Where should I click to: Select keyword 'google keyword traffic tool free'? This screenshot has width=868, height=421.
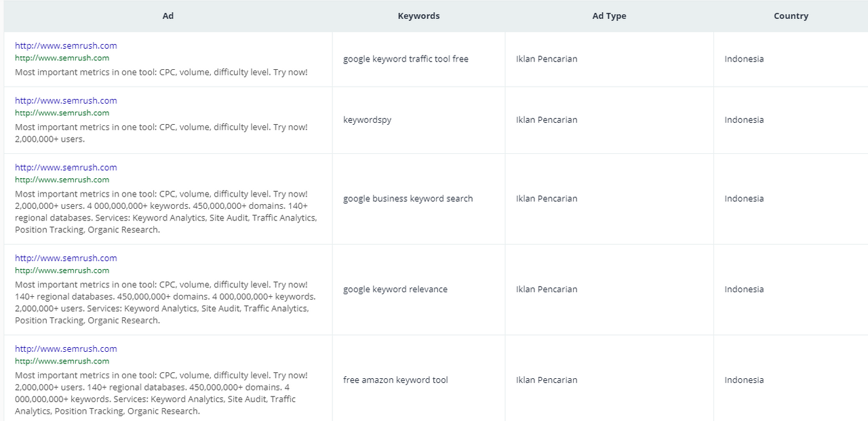point(406,59)
